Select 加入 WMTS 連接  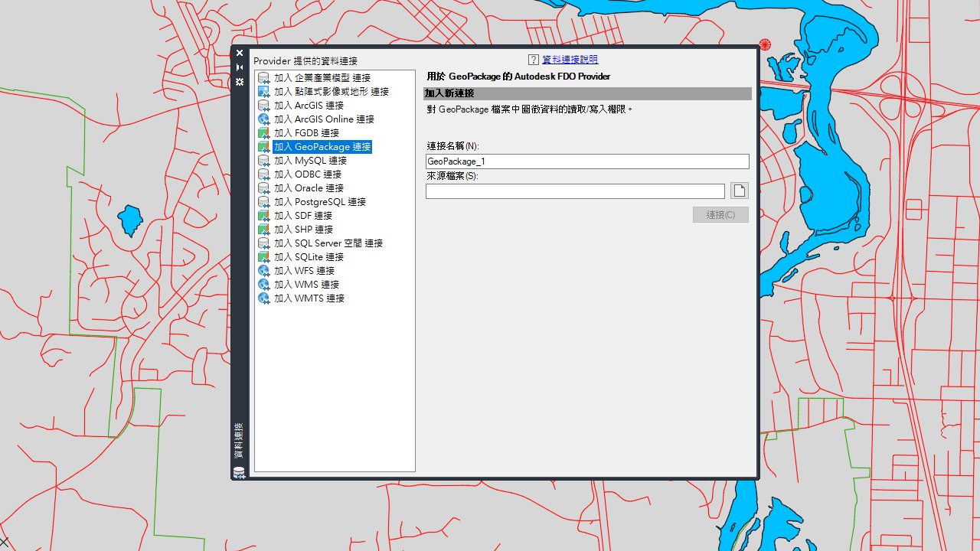309,298
